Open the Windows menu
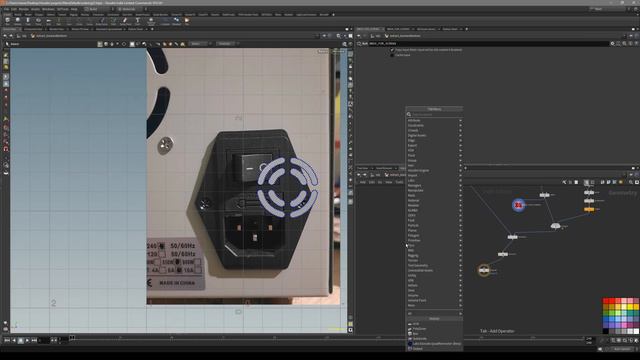Screen dimensions: 640x360 [48, 9]
